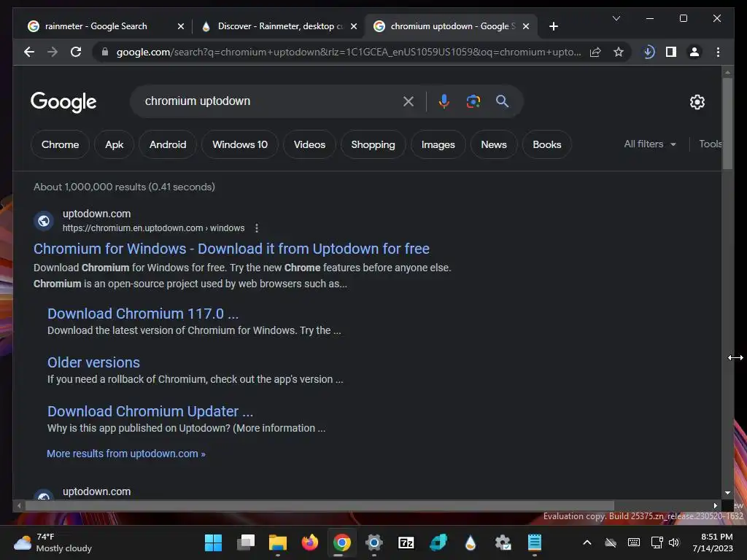The image size is (747, 560).
Task: Go to the Google homepage logo
Action: click(63, 102)
